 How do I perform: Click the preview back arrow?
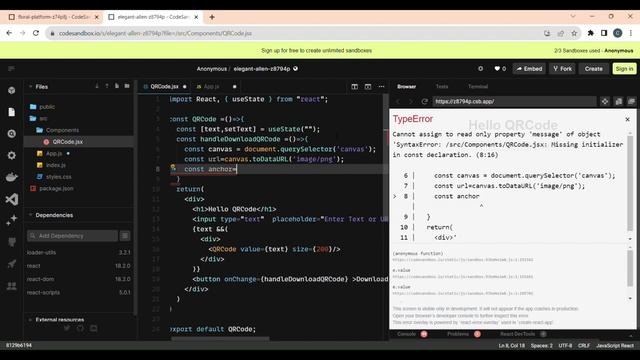398,101
